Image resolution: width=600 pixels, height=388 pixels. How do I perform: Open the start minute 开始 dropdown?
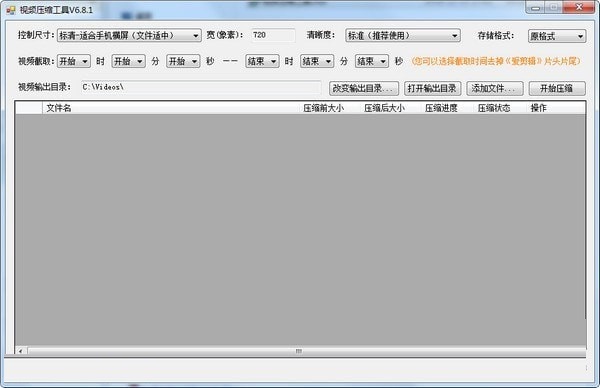click(129, 61)
